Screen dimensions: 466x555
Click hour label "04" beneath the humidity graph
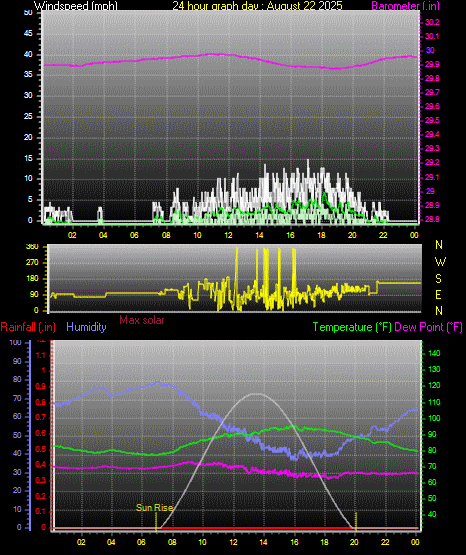tap(111, 542)
